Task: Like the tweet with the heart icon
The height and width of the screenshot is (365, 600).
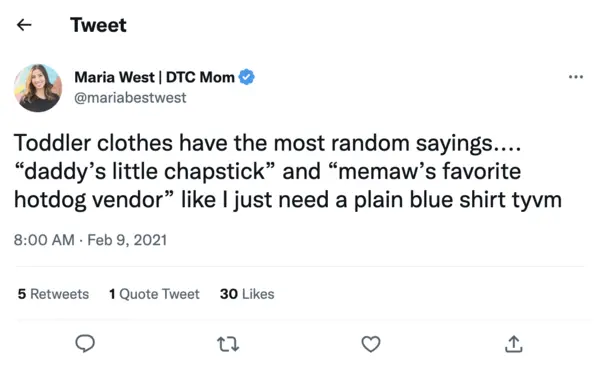Action: (x=371, y=344)
